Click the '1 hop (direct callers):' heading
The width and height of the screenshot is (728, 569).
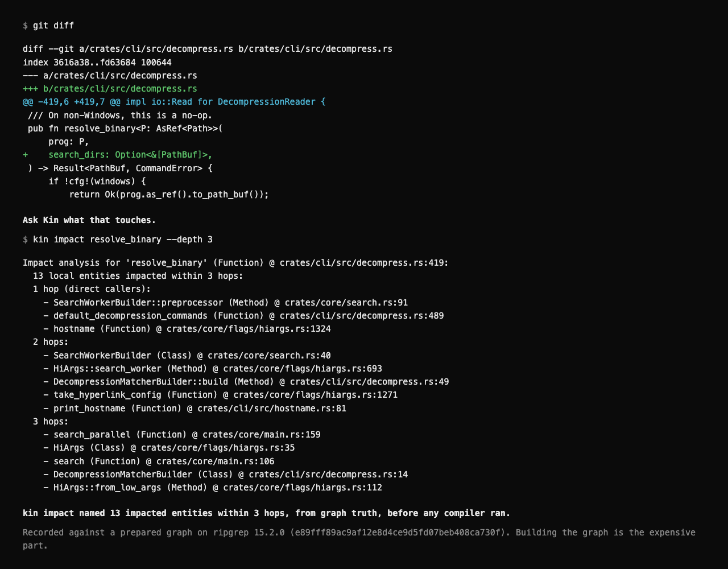(x=92, y=289)
